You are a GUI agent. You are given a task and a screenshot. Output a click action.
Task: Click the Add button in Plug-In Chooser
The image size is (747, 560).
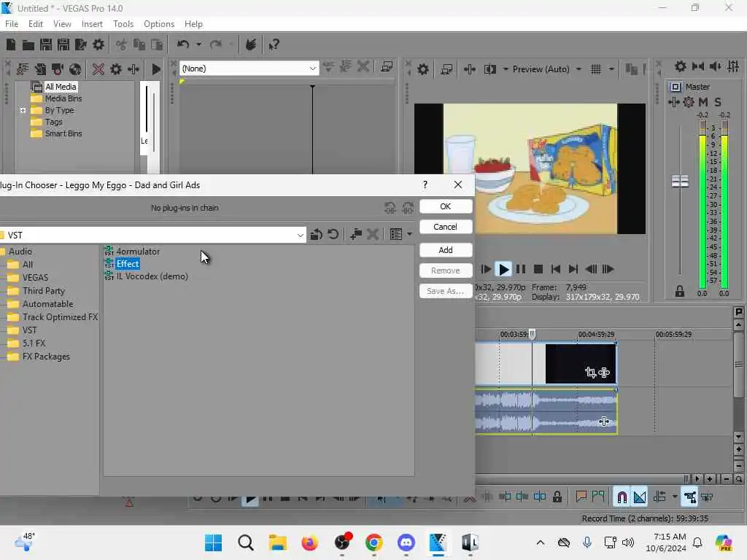click(446, 250)
